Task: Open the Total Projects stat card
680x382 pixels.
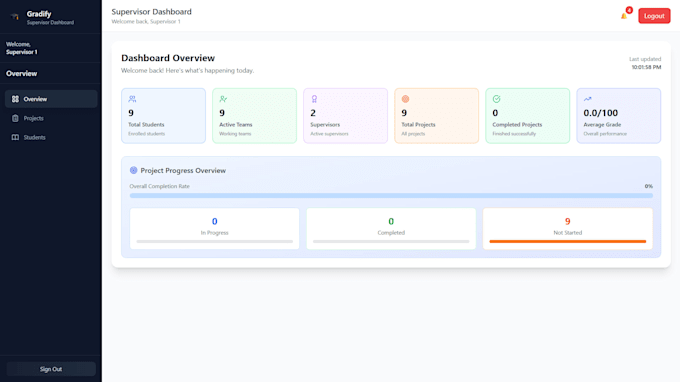Action: tap(437, 116)
